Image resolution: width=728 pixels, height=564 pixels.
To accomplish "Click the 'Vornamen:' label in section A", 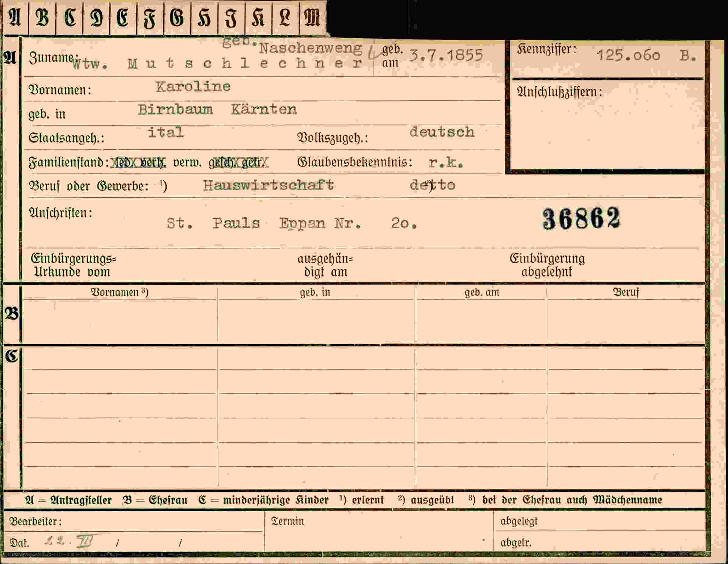I will [60, 90].
